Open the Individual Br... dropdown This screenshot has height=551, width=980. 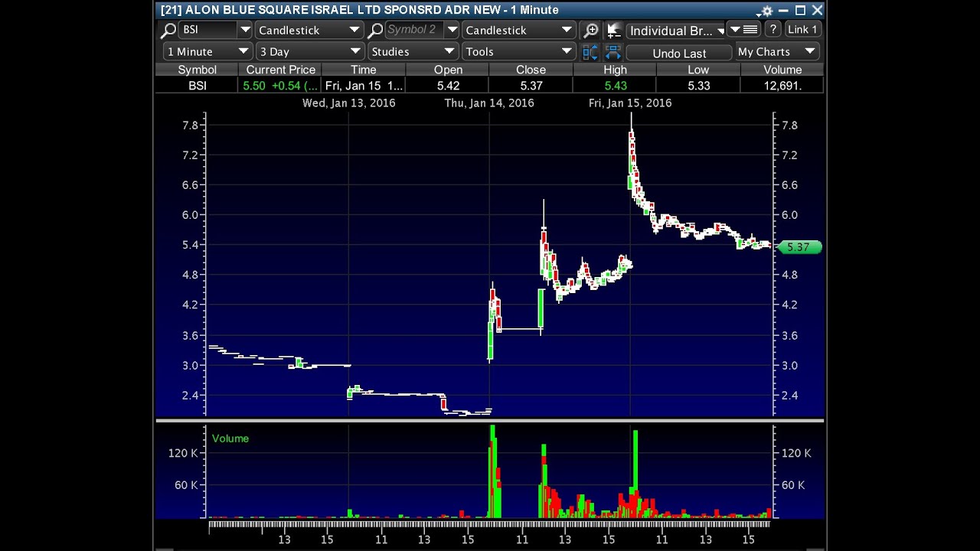pos(675,31)
